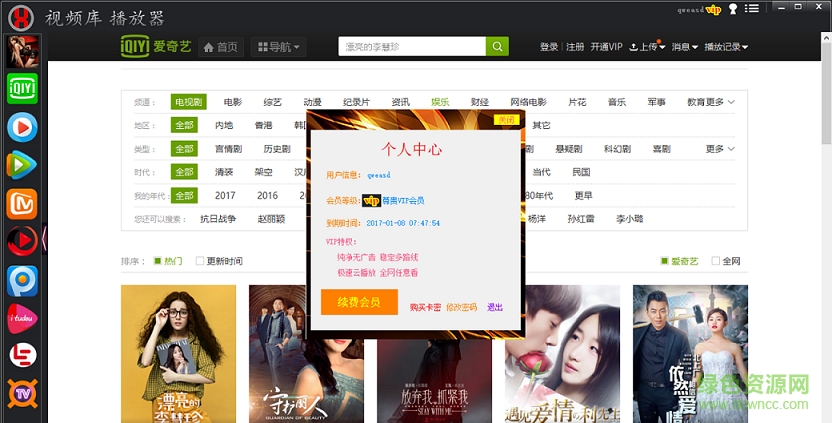Click the green search magnifier button
The width and height of the screenshot is (832, 423).
pos(497,47)
